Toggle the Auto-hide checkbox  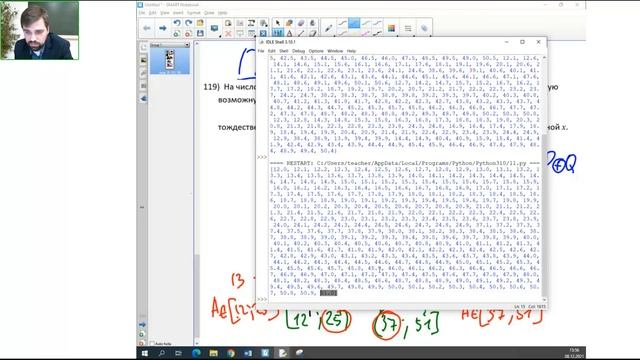tap(152, 344)
